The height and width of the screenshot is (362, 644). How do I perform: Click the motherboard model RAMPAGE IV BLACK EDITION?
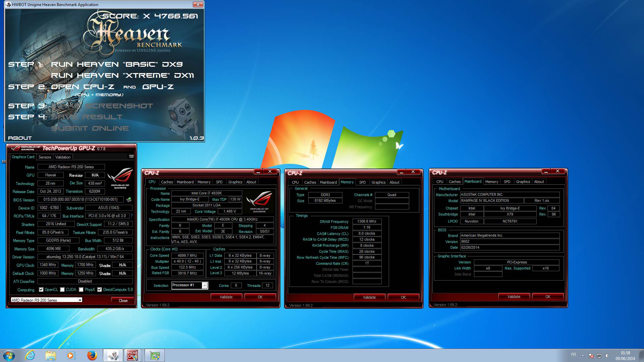492,201
